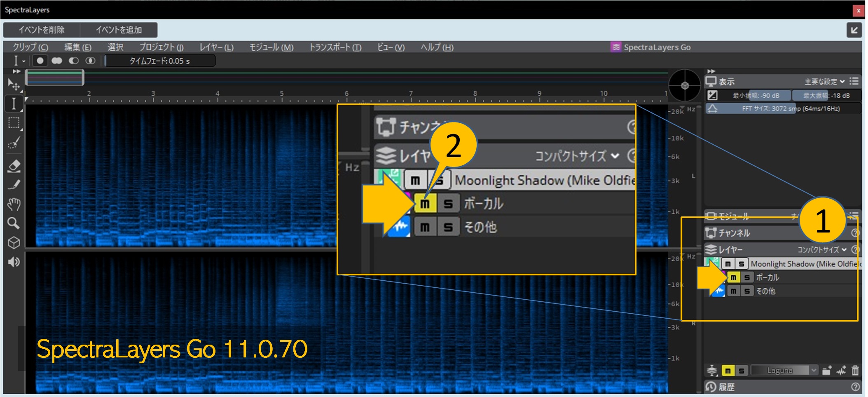Select the rectangular selection tool
This screenshot has width=868, height=397.
pos(14,123)
